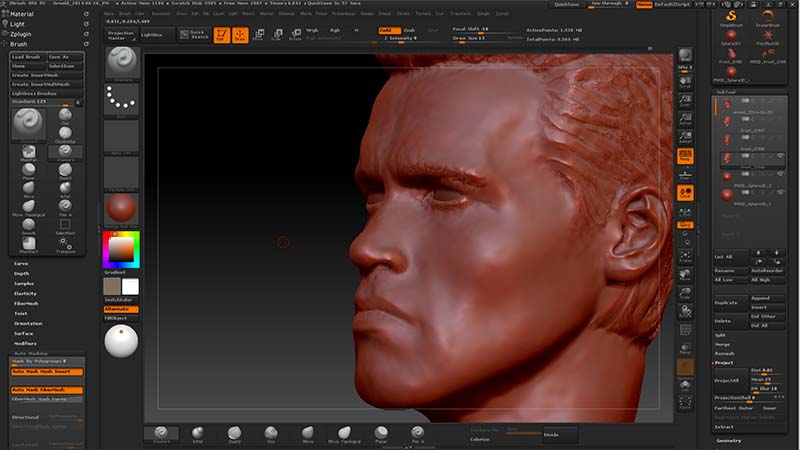Expand the Modifiers brush section
Screen dimensions: 800x450
[x=26, y=343]
